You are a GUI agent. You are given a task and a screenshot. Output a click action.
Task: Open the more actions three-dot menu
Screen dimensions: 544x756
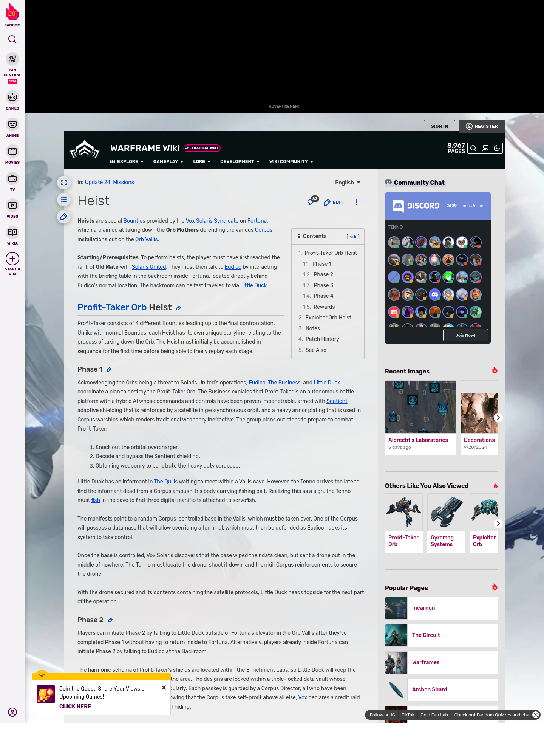point(357,202)
